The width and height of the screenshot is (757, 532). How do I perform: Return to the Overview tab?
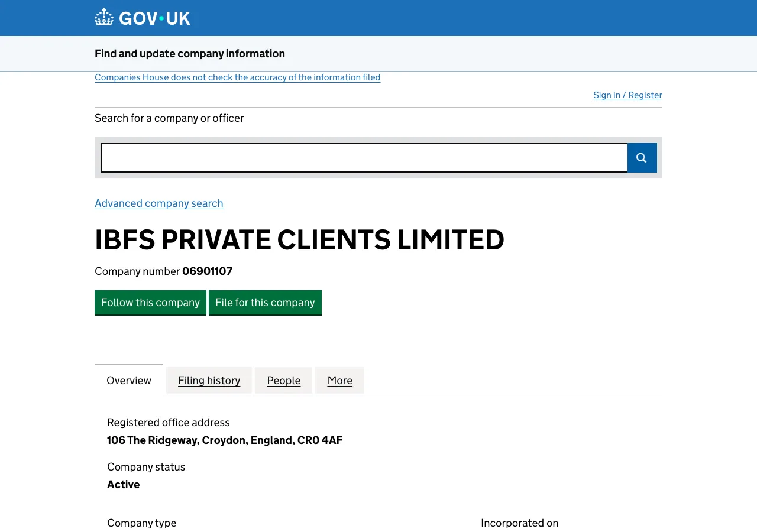pyautogui.click(x=128, y=380)
